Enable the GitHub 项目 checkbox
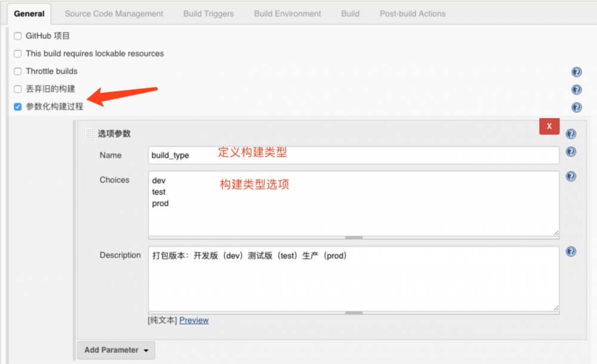The height and width of the screenshot is (364, 597). (17, 36)
